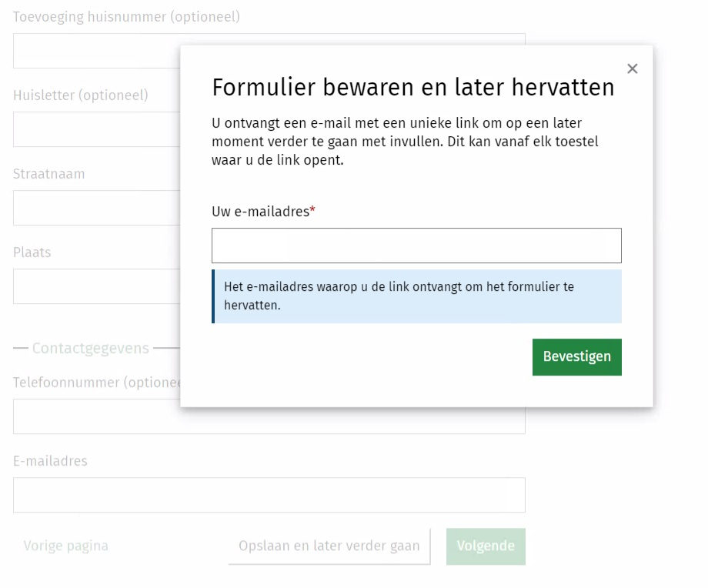Image resolution: width=708 pixels, height=588 pixels.
Task: Click the 'Huisletter (optioneel)' input field
Action: [92, 129]
